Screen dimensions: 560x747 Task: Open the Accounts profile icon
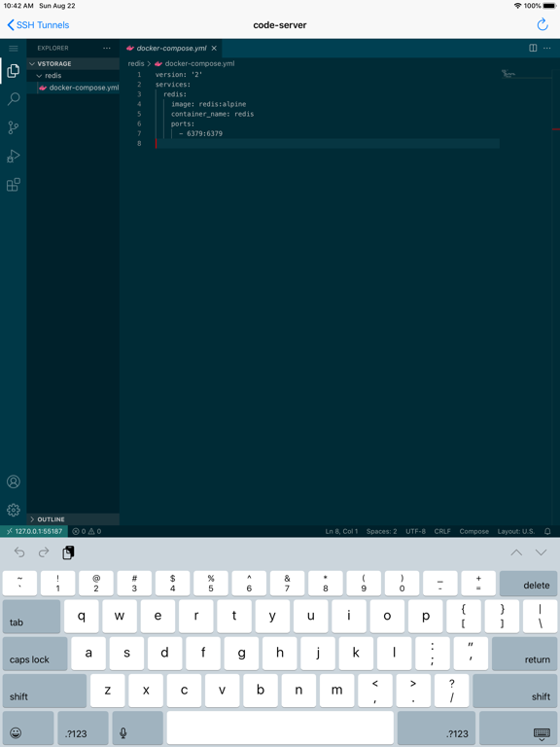coord(14,481)
